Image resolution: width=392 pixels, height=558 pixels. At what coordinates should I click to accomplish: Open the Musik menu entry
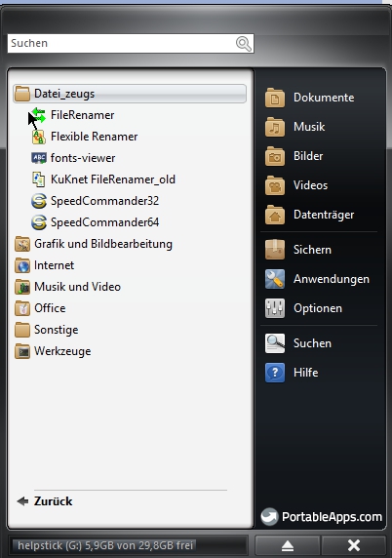(x=320, y=127)
